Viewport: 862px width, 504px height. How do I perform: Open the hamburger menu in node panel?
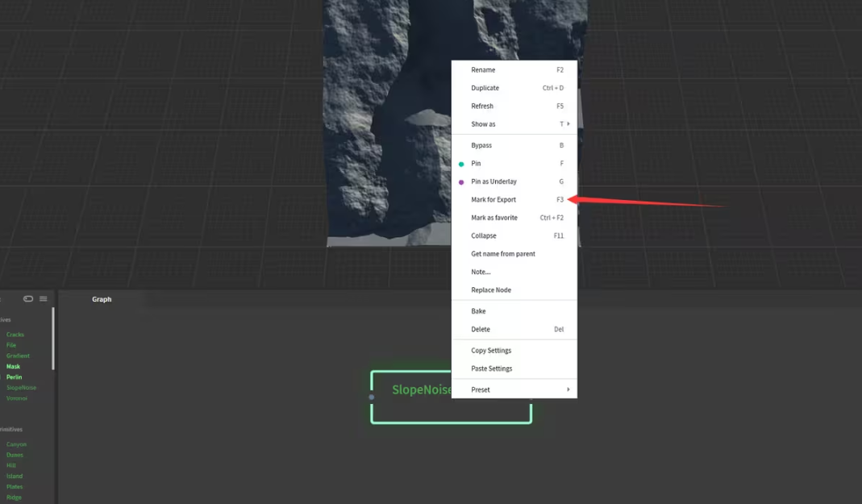(44, 299)
